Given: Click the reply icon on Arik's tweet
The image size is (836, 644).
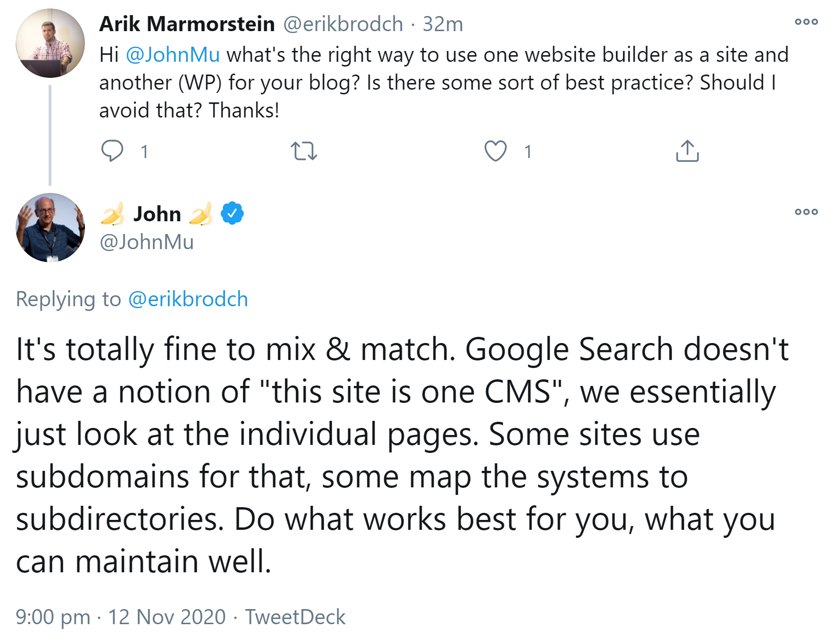Looking at the screenshot, I should coord(113,151).
